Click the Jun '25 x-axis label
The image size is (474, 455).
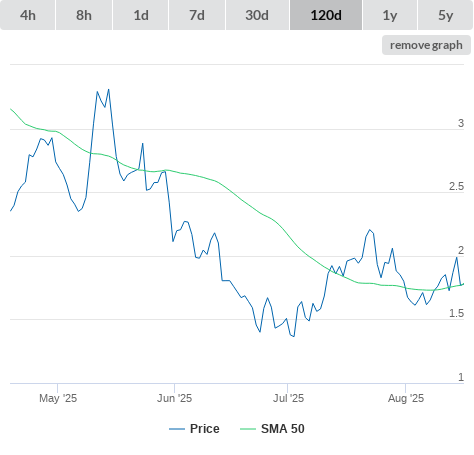tap(174, 398)
